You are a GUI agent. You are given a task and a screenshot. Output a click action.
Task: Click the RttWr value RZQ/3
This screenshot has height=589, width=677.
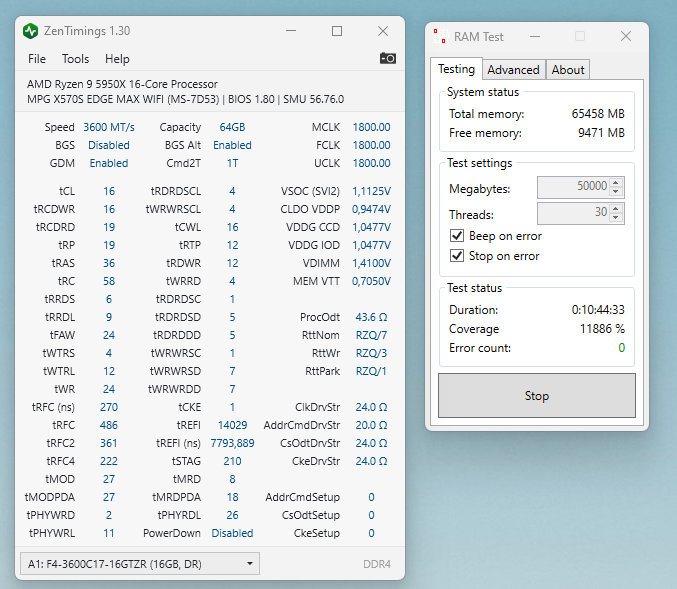pos(371,353)
